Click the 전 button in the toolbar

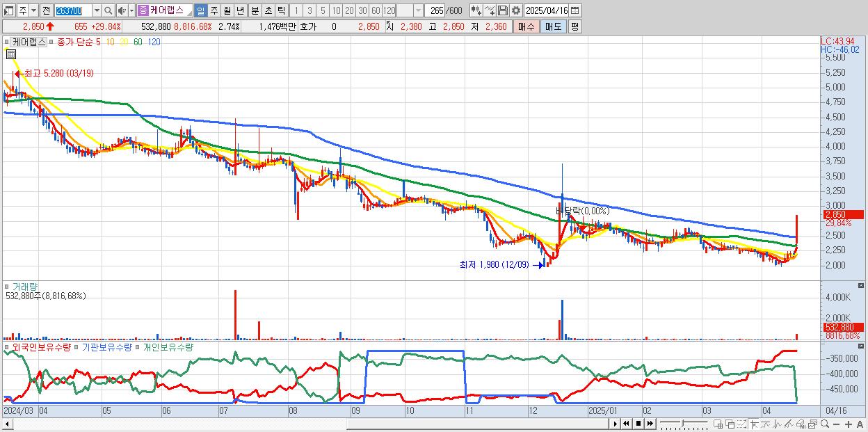tap(46, 10)
